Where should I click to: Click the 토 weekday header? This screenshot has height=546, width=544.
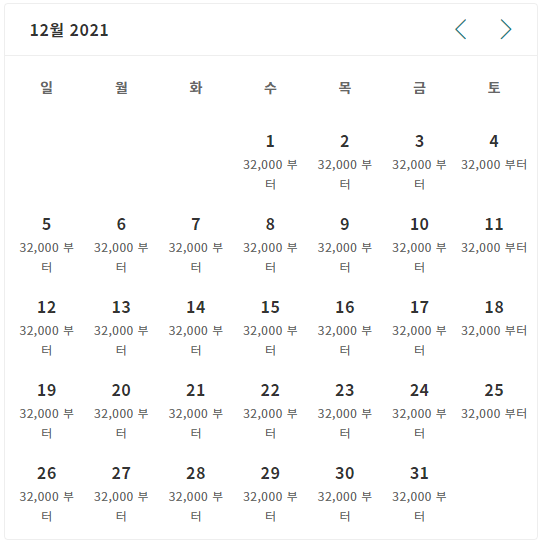click(x=494, y=87)
